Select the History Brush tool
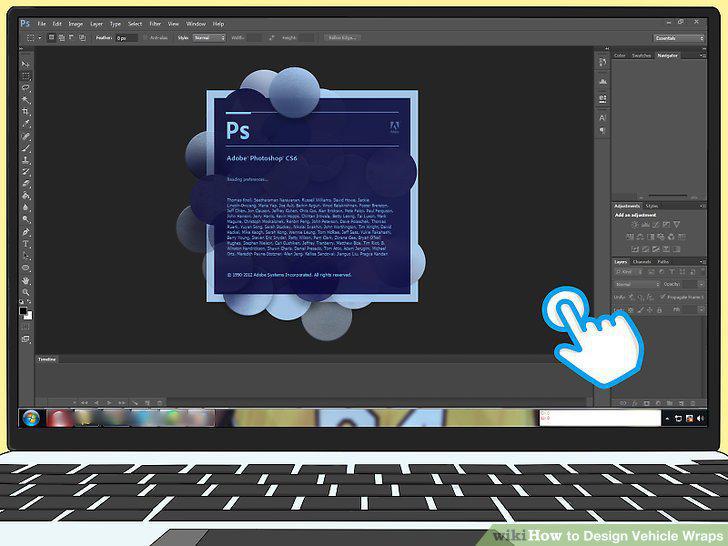 26,172
